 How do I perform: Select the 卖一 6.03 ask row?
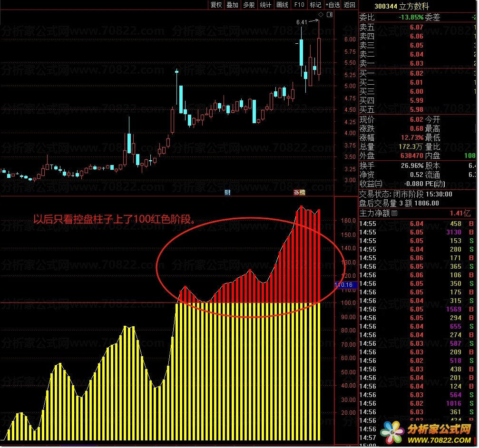(x=417, y=63)
